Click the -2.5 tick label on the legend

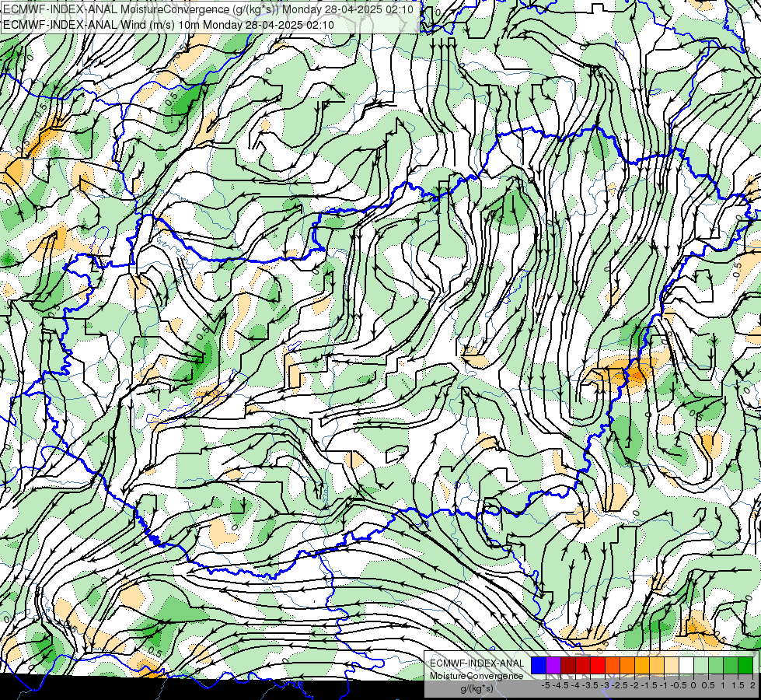pyautogui.click(x=620, y=685)
